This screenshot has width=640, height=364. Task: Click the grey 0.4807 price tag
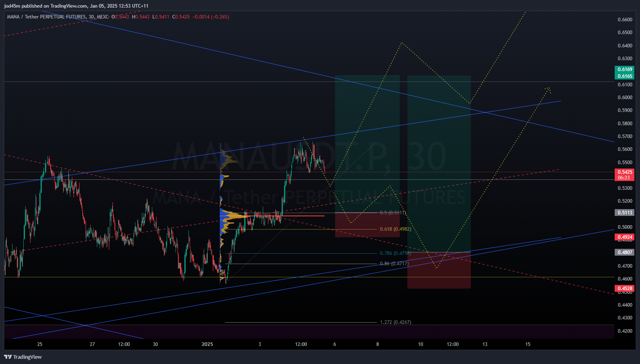(625, 252)
